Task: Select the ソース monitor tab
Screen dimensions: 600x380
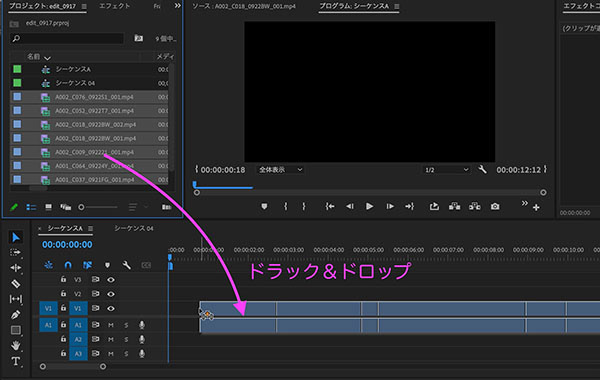Action: (244, 6)
